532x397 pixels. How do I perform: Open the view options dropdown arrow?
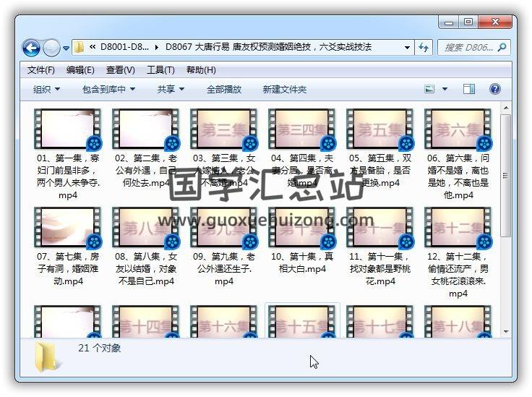(x=445, y=89)
